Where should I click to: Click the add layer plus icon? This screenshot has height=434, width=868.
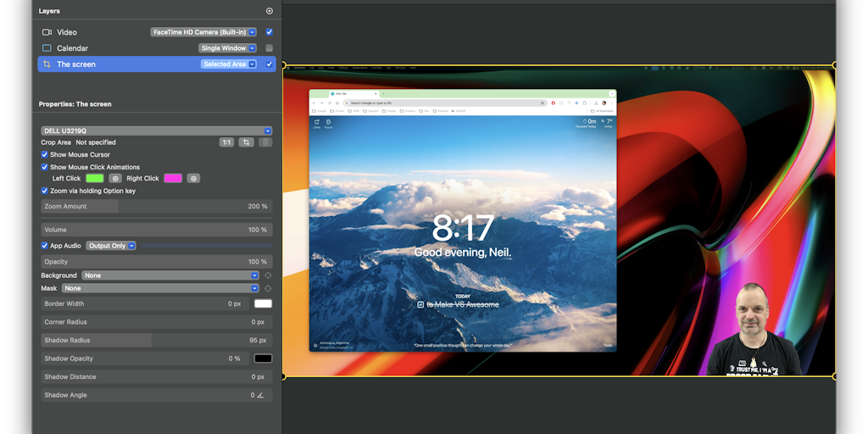pyautogui.click(x=270, y=11)
